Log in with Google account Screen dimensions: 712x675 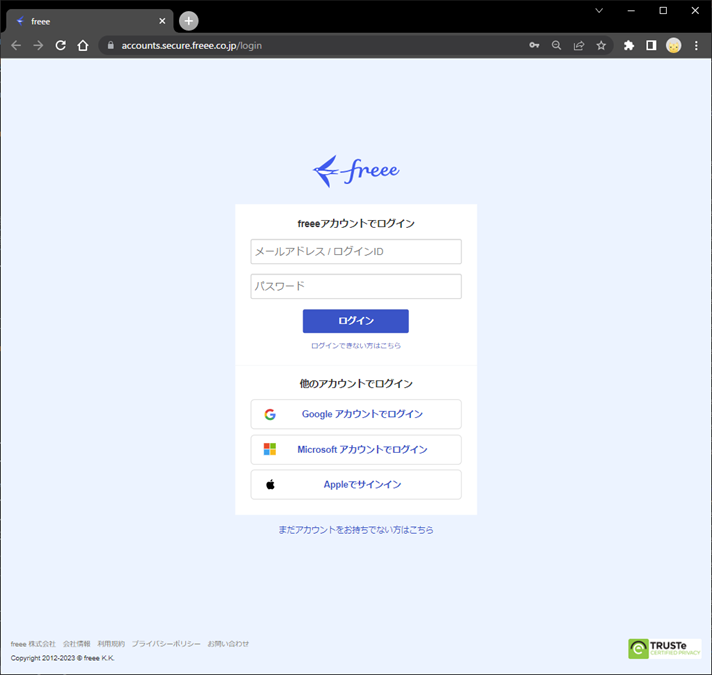(x=356, y=414)
